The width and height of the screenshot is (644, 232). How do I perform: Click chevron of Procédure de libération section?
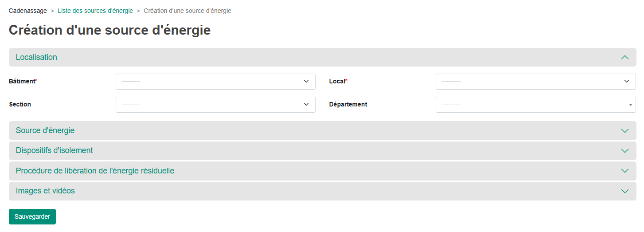625,171
